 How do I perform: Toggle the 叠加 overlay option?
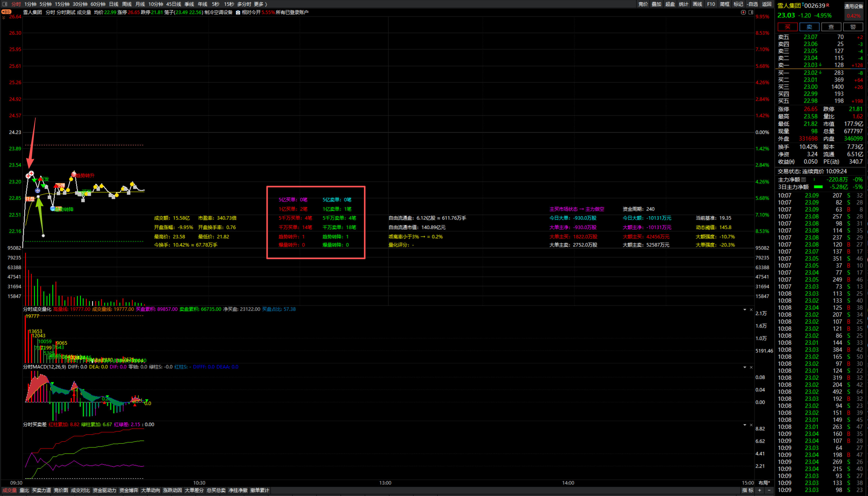click(x=656, y=4)
